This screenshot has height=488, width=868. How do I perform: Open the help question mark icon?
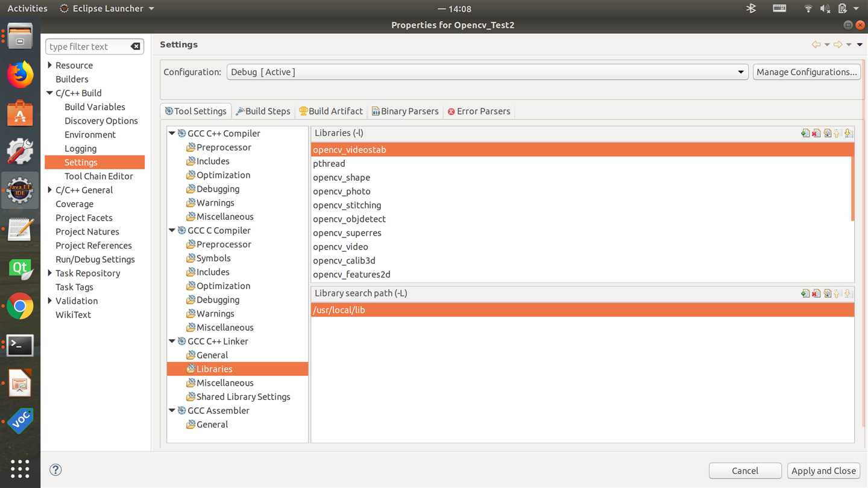click(x=55, y=470)
